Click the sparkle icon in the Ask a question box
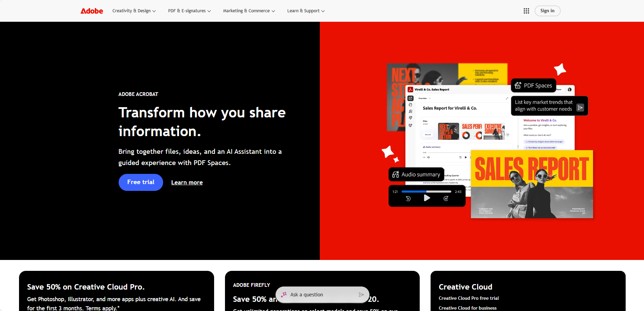 284,295
